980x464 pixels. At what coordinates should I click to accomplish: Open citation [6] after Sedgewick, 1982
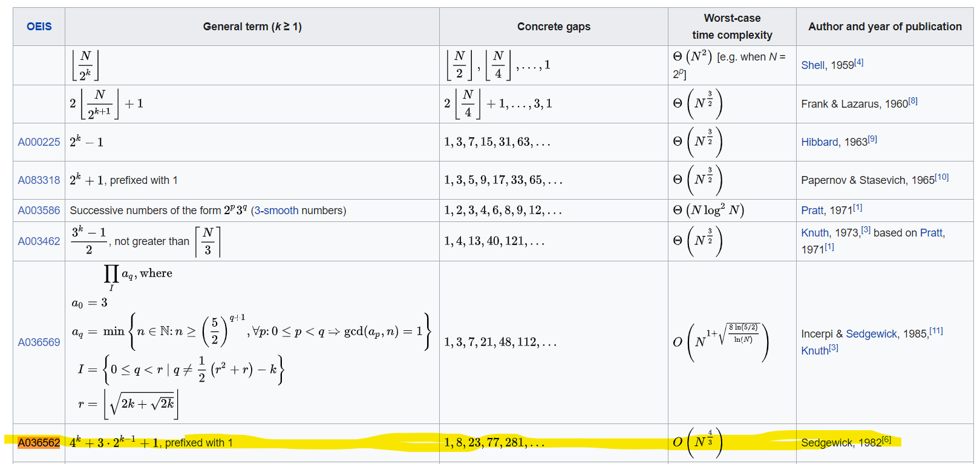(x=886, y=440)
